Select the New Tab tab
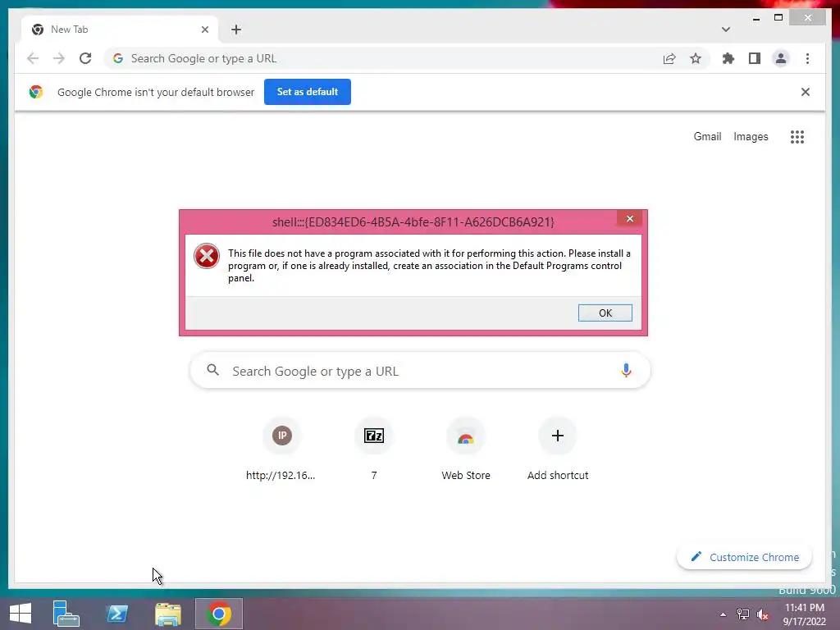 click(118, 30)
